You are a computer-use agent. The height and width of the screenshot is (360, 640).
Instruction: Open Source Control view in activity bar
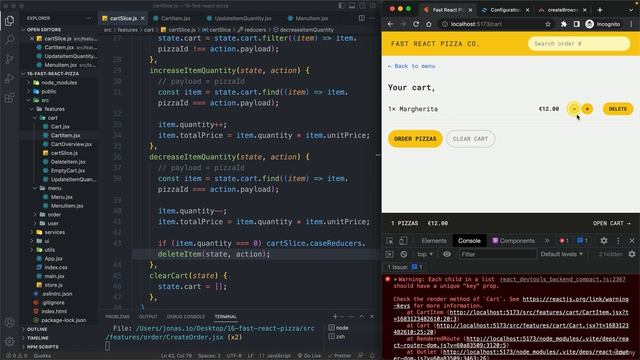pyautogui.click(x=9, y=59)
